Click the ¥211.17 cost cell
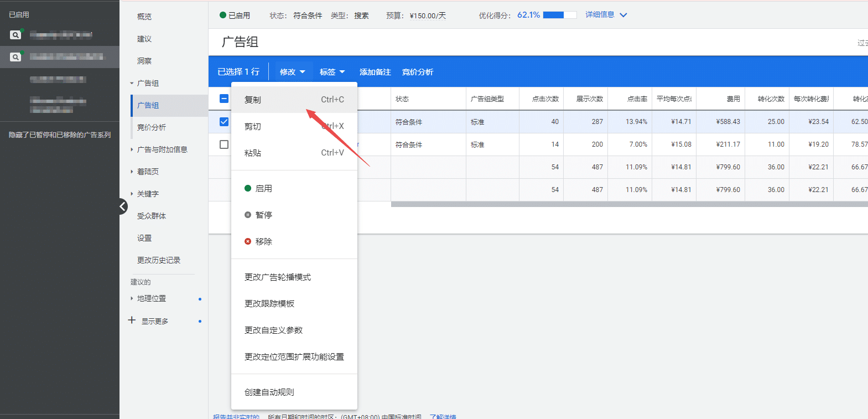Viewport: 868px width, 419px height. pos(728,144)
